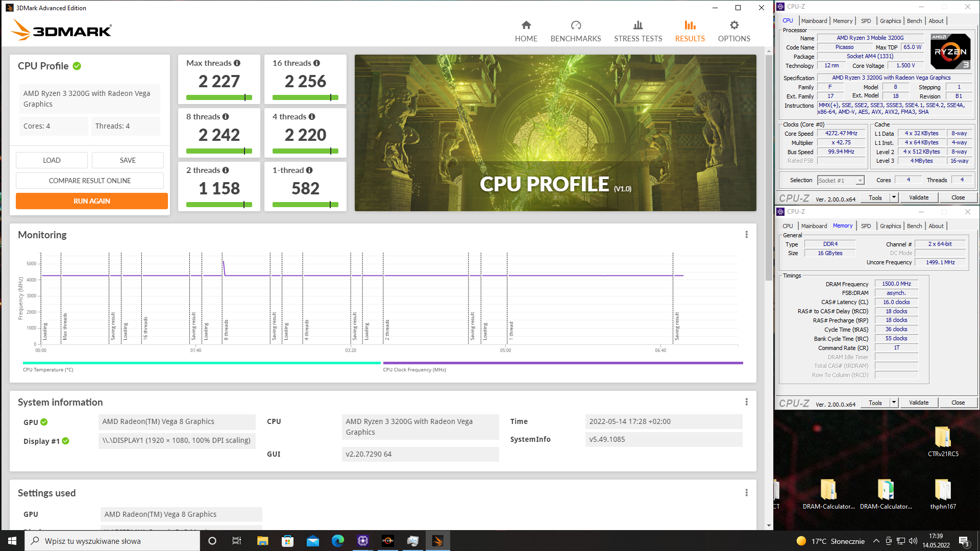
Task: Expand the Socket #1 selection dropdown
Action: (860, 181)
